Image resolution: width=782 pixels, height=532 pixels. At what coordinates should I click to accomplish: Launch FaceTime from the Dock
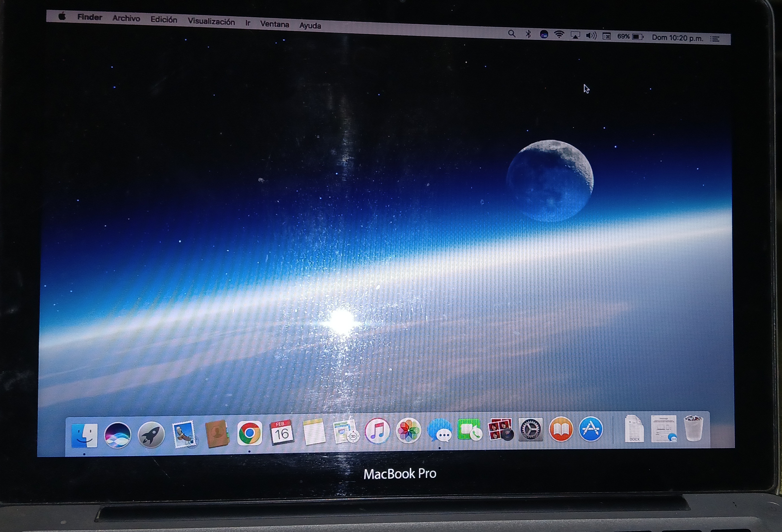[470, 429]
